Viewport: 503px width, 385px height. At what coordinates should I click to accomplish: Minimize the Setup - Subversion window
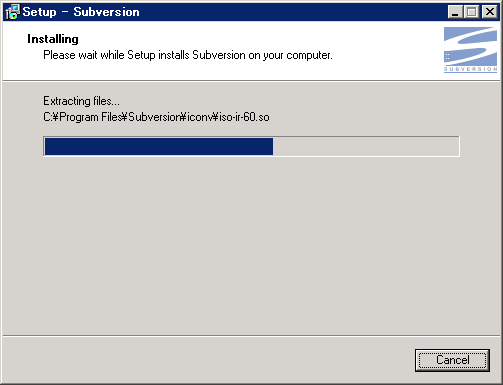point(455,12)
